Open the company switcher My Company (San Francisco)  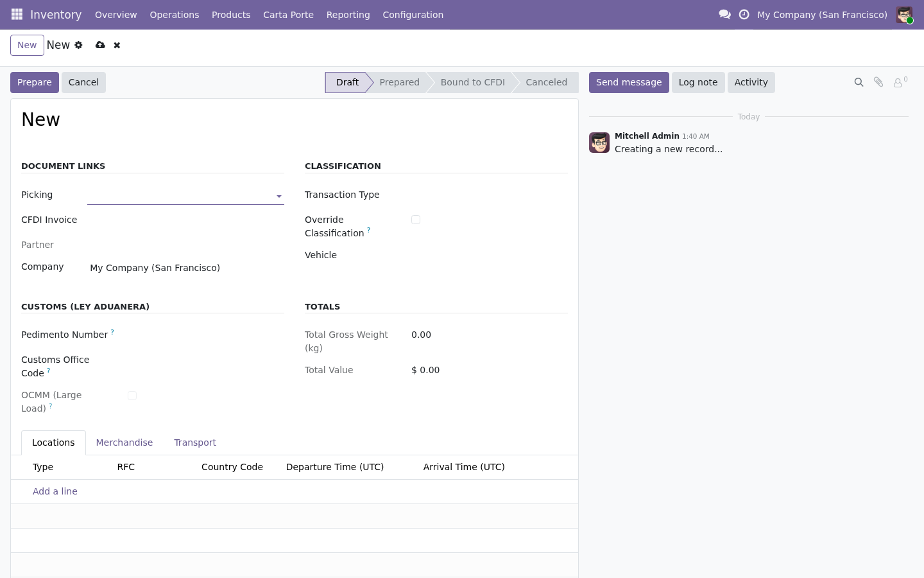(x=822, y=14)
